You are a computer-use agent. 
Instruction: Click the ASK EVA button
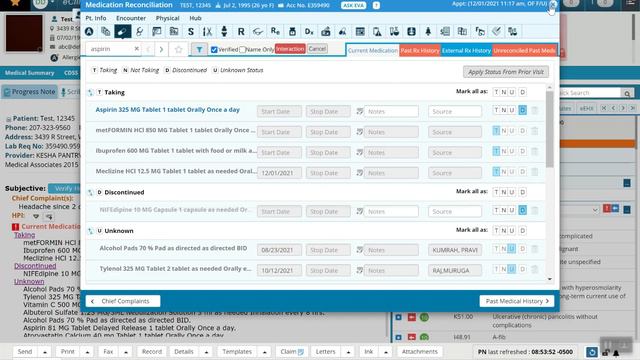click(353, 5)
